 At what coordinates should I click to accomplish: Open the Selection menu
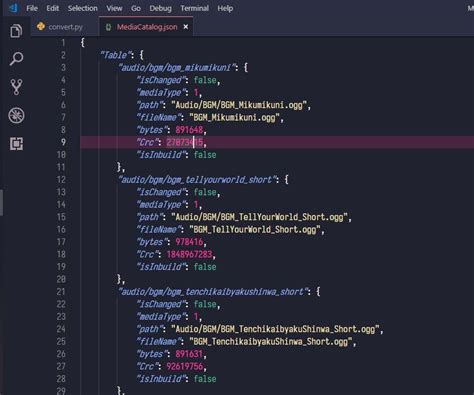coord(83,8)
